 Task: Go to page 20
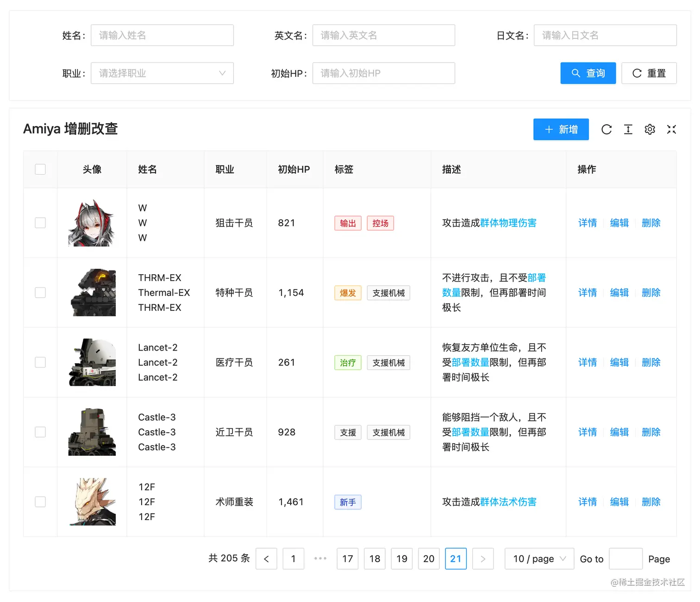click(x=429, y=559)
